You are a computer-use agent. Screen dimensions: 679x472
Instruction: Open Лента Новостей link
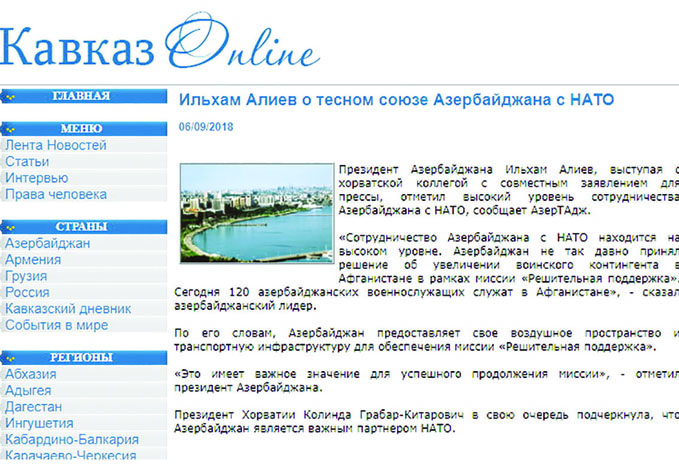(56, 145)
